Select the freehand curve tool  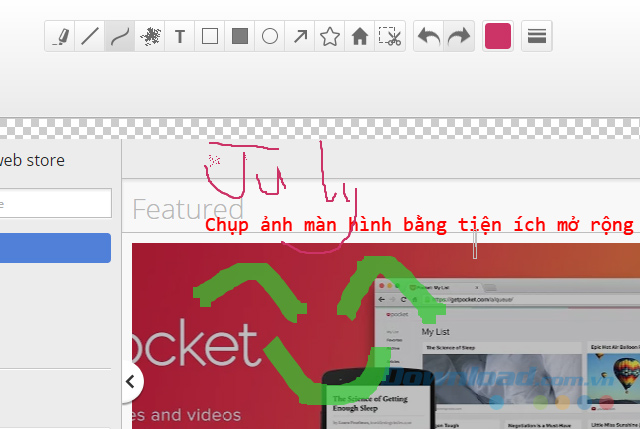[120, 36]
